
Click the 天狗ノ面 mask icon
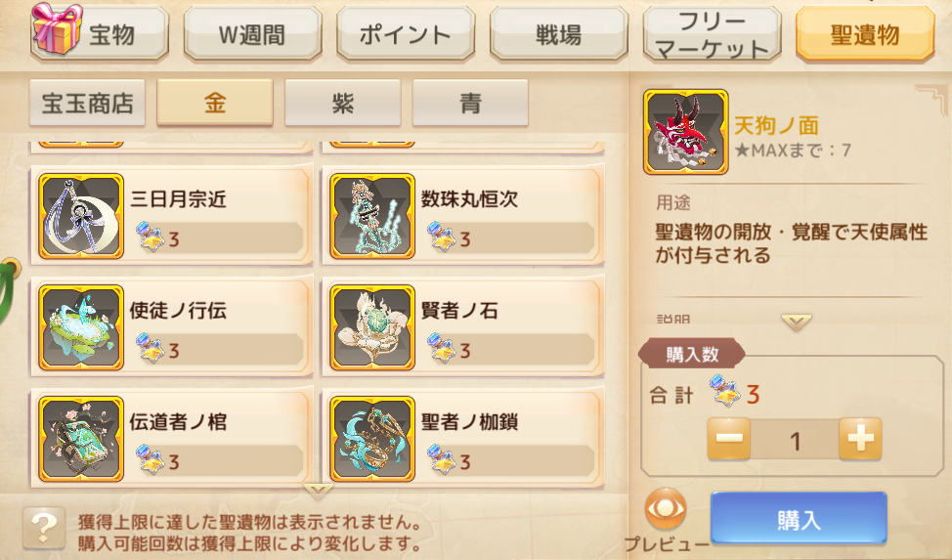click(x=685, y=132)
